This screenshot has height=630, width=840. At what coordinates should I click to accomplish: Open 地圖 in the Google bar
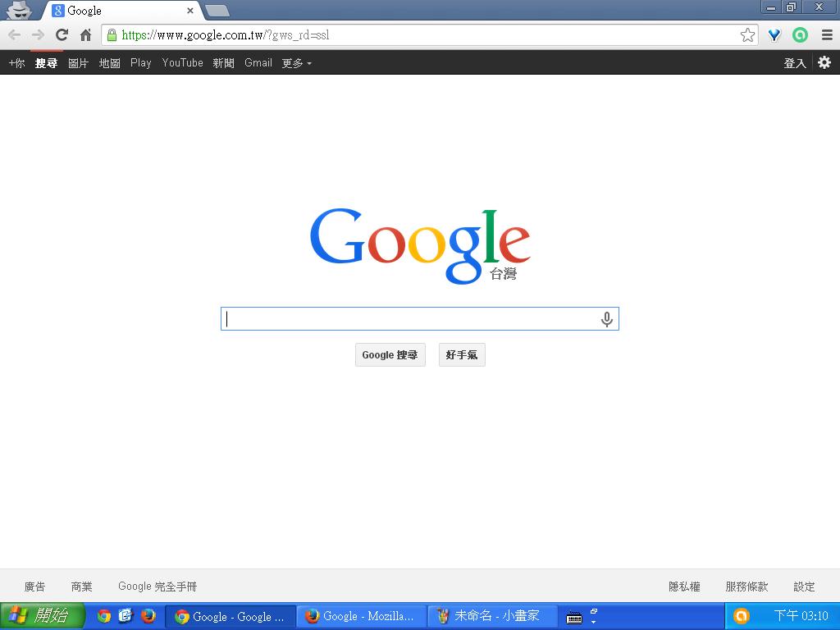(x=109, y=63)
